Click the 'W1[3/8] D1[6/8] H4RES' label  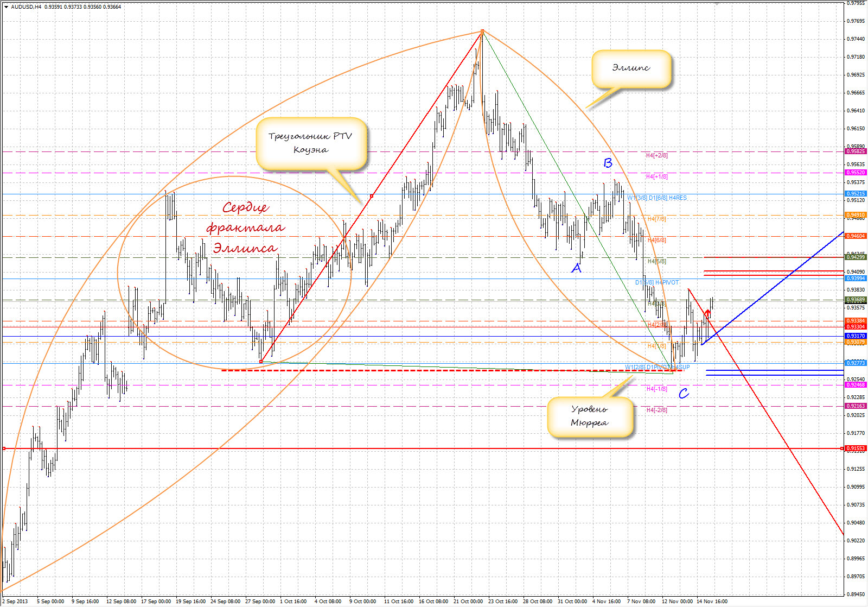[x=657, y=198]
